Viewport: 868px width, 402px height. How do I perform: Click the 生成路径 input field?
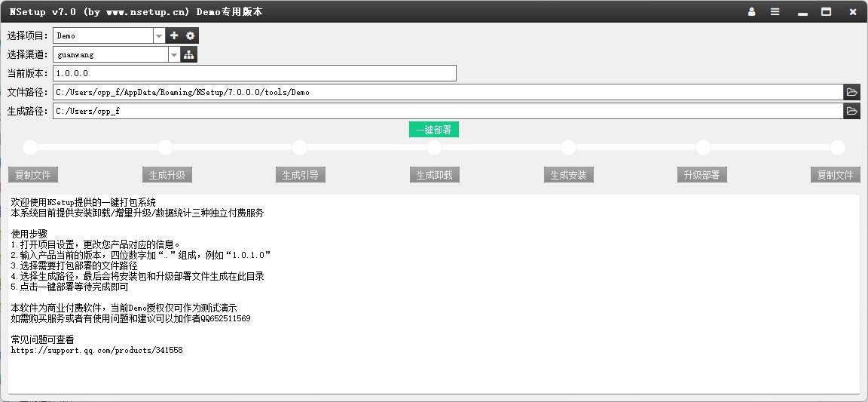448,111
